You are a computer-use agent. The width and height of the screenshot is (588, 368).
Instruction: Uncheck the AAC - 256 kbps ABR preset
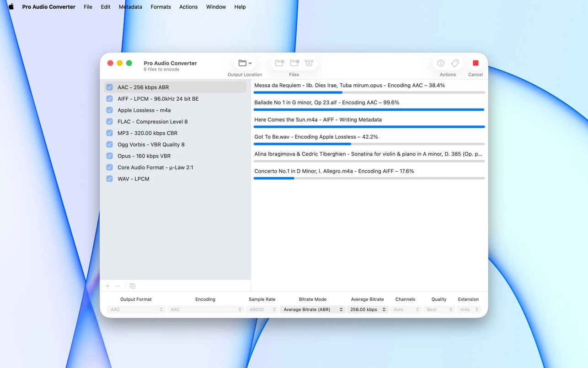(110, 87)
